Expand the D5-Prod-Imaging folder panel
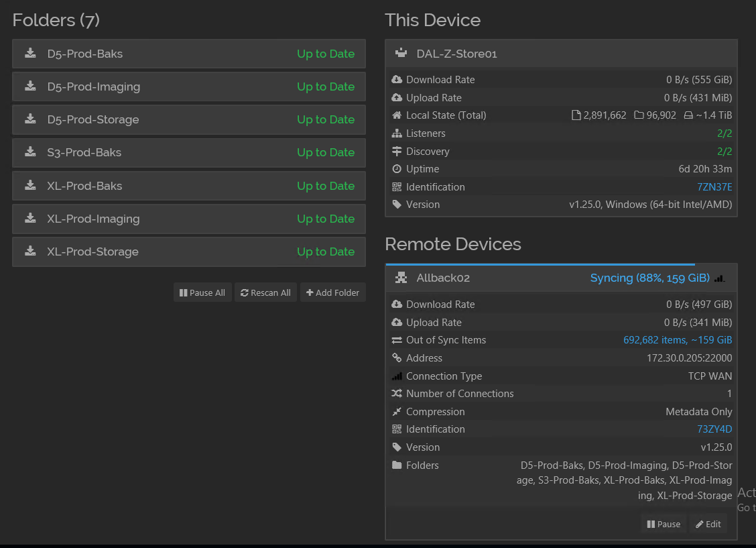The image size is (756, 548). 189,87
